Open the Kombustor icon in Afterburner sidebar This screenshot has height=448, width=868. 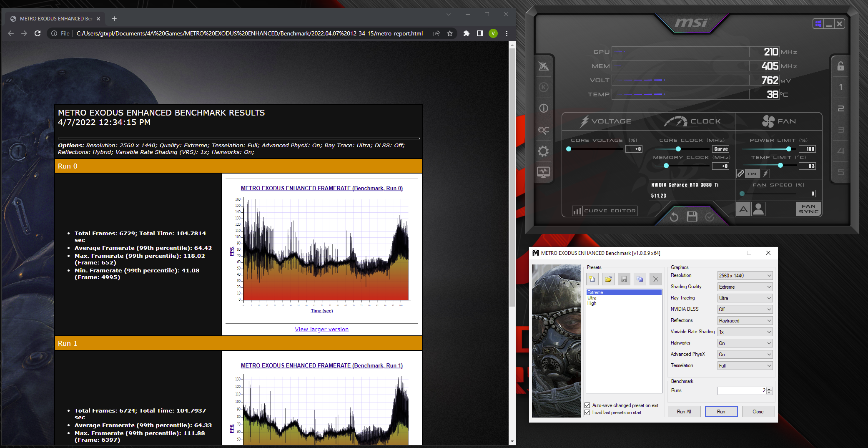(x=543, y=87)
